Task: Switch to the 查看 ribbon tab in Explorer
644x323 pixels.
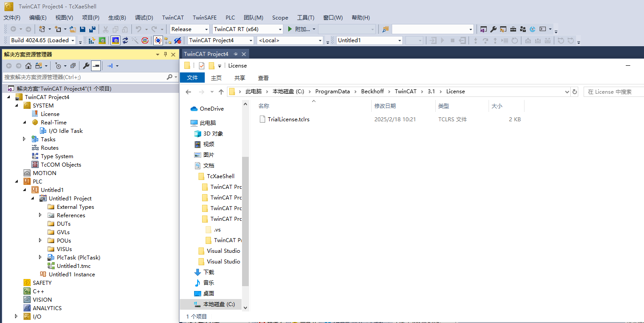Action: click(263, 78)
